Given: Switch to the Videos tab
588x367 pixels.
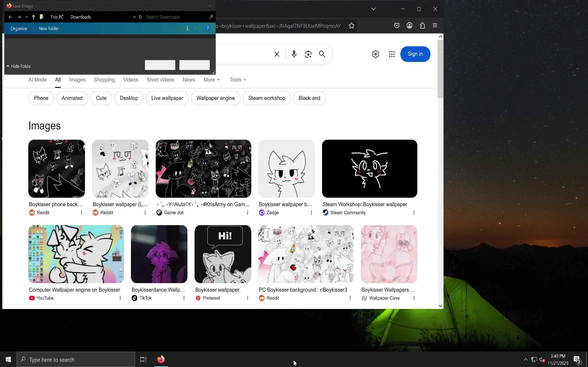Looking at the screenshot, I should click(x=130, y=80).
